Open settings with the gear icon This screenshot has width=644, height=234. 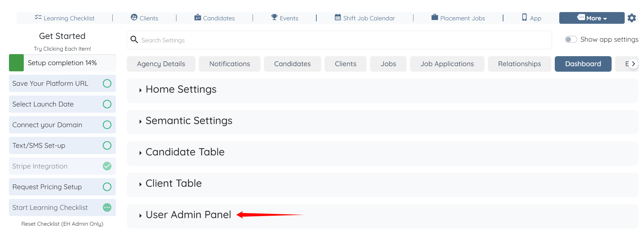tap(632, 18)
